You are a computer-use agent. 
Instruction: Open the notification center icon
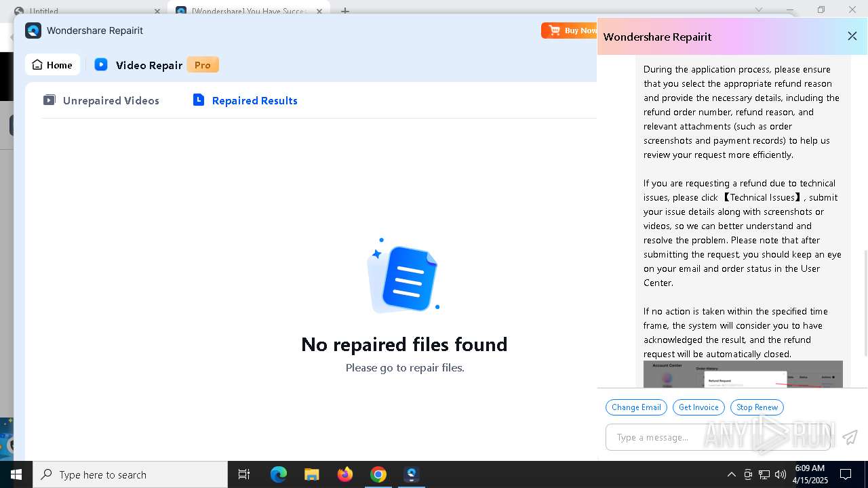point(846,474)
